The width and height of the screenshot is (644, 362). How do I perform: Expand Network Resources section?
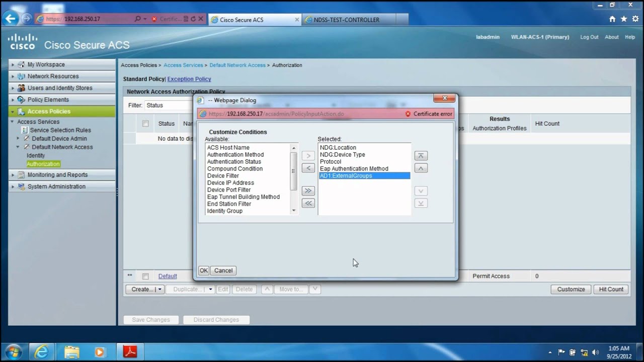pos(13,76)
